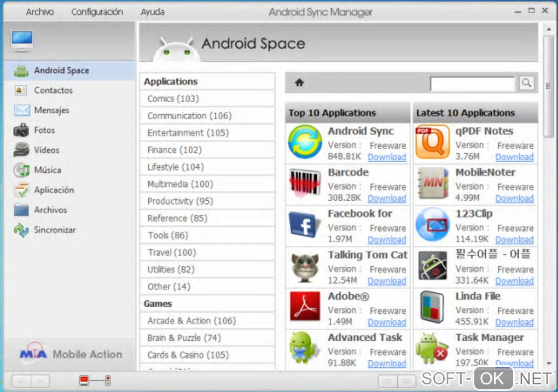Image resolution: width=558 pixels, height=392 pixels.
Task: Download the Android Sync app
Action: (x=387, y=157)
